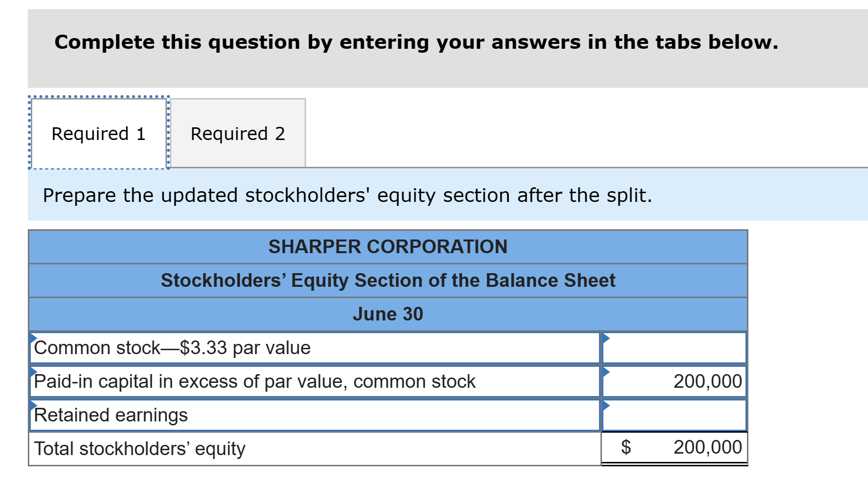This screenshot has width=868, height=479.
Task: Select the Required 1 tab
Action: [x=99, y=133]
